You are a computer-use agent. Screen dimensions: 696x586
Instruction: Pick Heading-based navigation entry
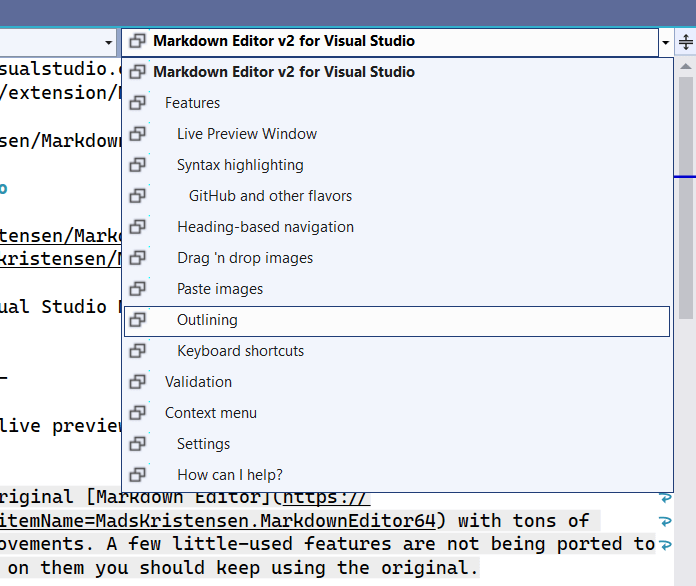pos(397,227)
